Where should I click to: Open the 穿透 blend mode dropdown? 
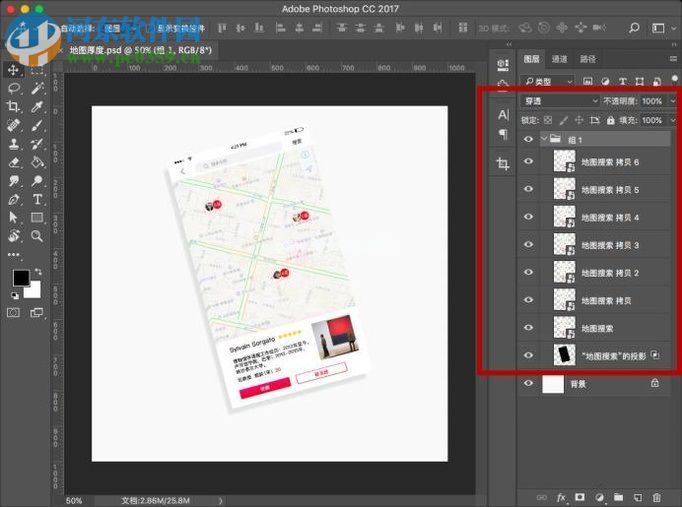[x=559, y=101]
